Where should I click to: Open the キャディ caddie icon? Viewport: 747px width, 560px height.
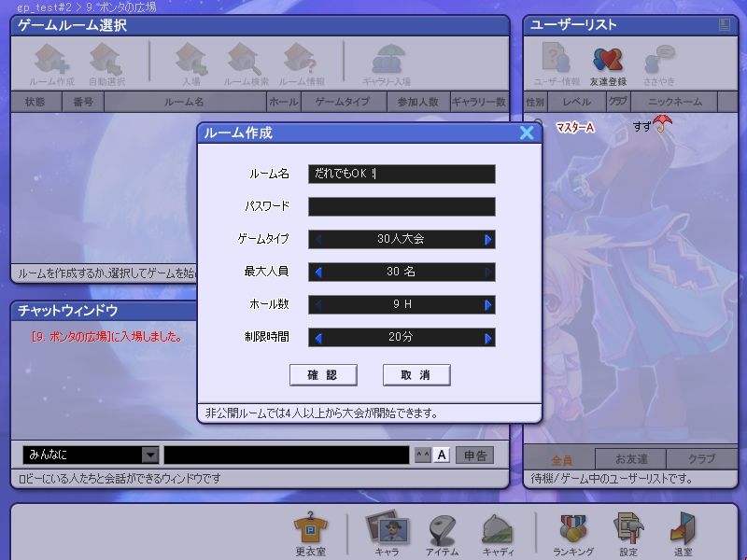tap(498, 535)
